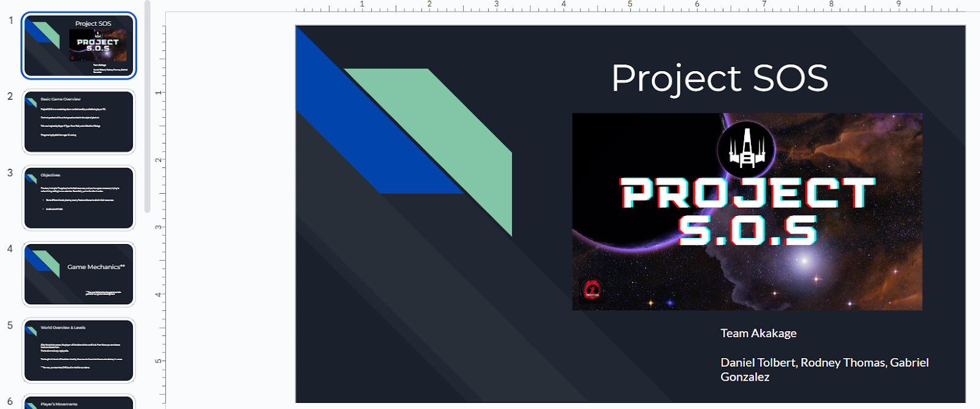Screen dimensions: 980x409
Task: Open slide 3 thumbnail Objectives
Action: coord(78,198)
